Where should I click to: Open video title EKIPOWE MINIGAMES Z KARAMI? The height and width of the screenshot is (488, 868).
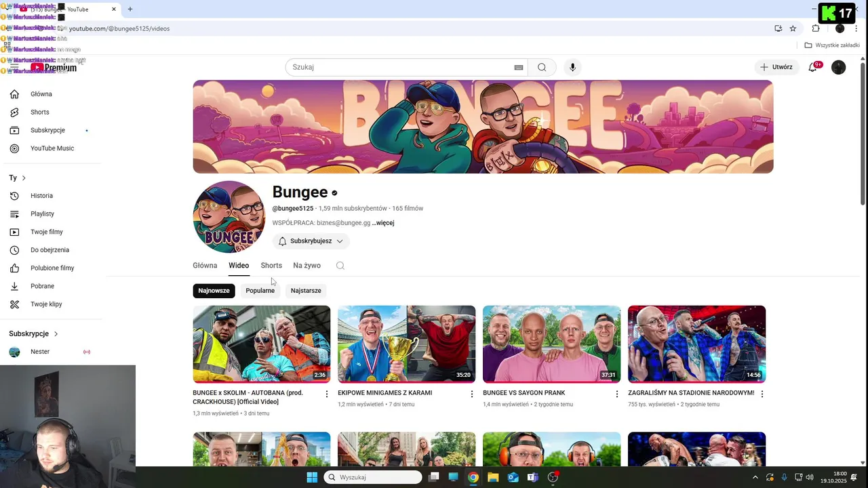[384, 393]
